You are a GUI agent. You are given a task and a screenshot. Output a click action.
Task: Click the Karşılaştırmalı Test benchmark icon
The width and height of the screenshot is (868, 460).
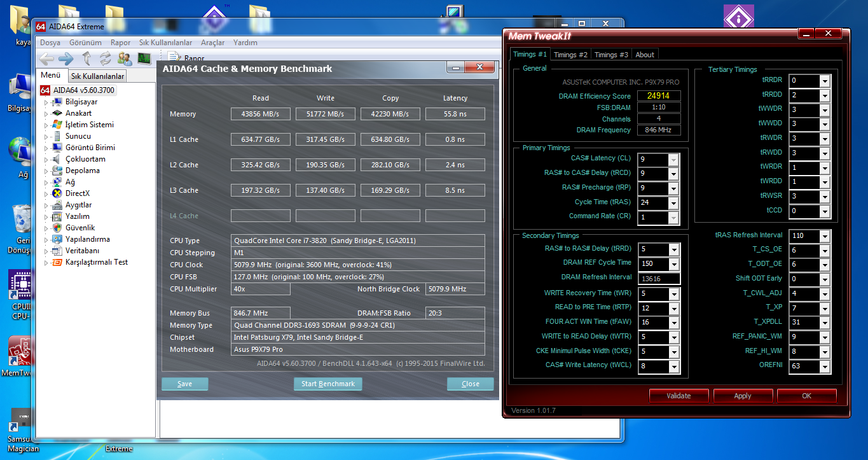[x=57, y=262]
